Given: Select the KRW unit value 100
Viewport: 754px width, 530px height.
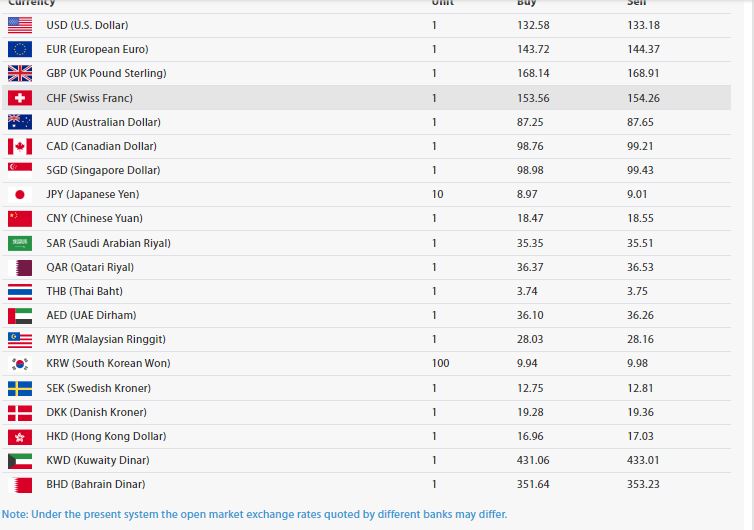Looking at the screenshot, I should point(440,363).
